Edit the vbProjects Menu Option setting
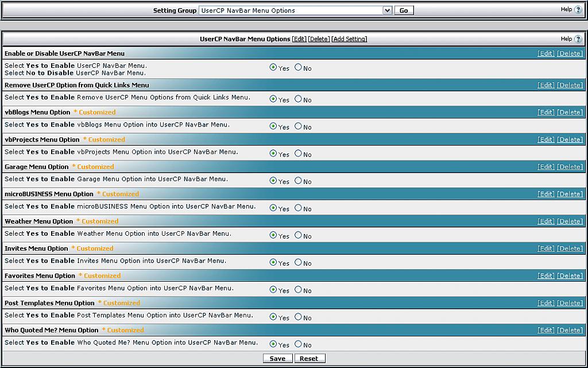Viewport: 588px width, 368px height. [x=546, y=140]
